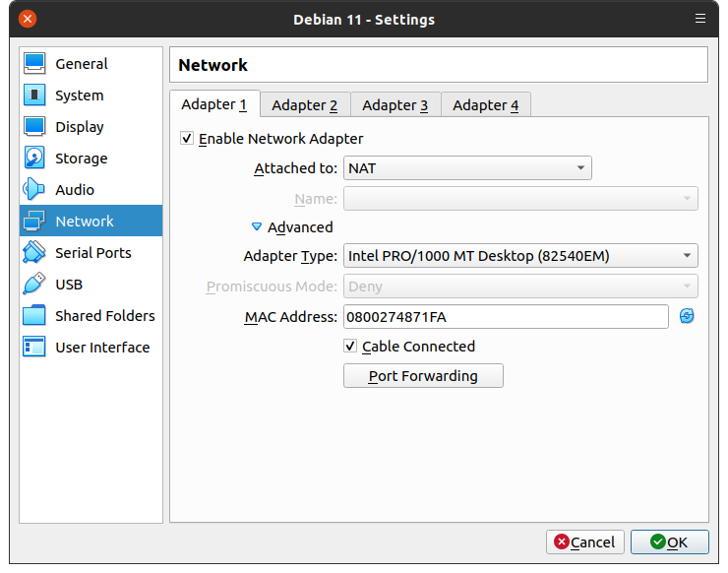728x573 pixels.
Task: Collapse the Advanced section triangle
Action: click(257, 227)
